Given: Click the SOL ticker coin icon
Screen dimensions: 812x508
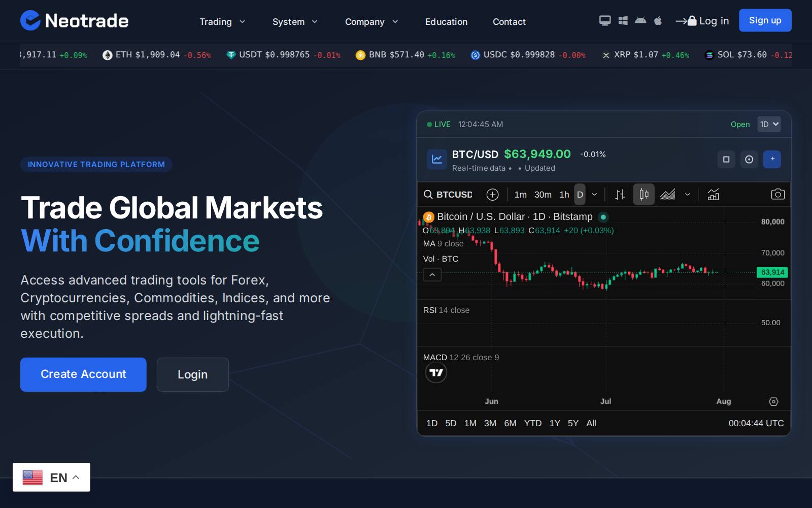Looking at the screenshot, I should 709,55.
